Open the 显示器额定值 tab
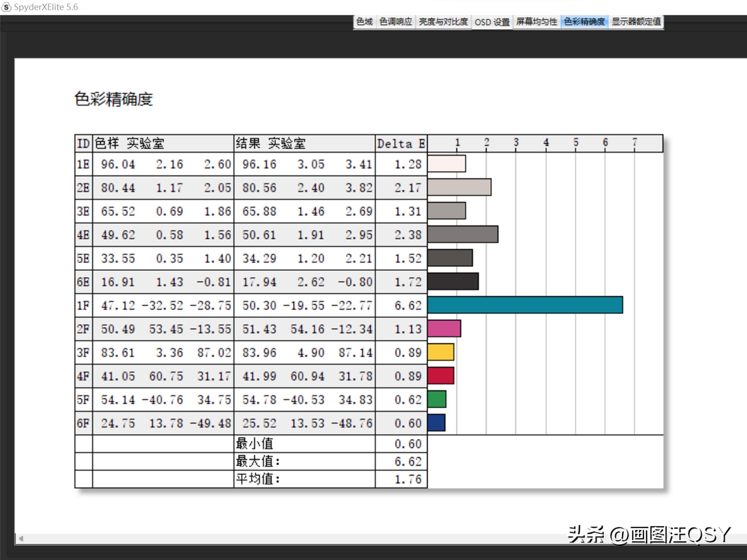Screen dimensions: 747x560 (x=637, y=22)
